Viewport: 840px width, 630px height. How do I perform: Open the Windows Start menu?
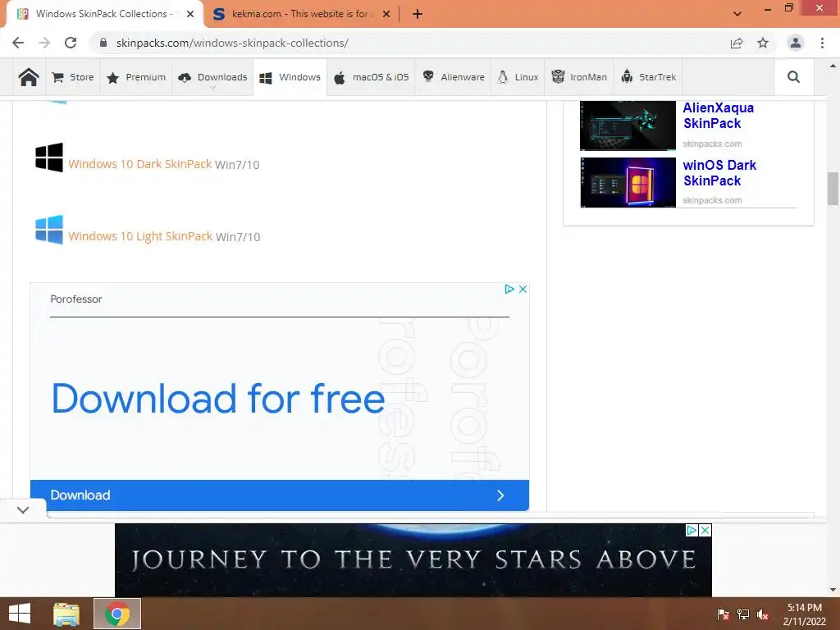(x=20, y=614)
